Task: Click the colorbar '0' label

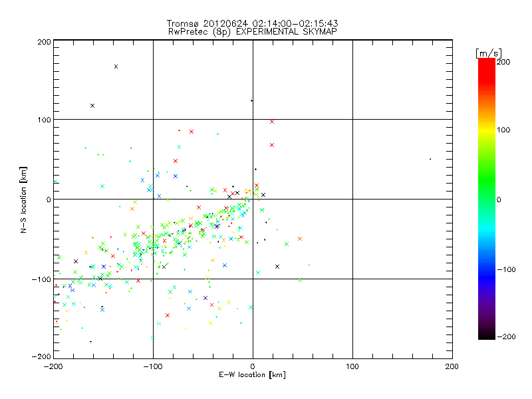Action: click(499, 199)
